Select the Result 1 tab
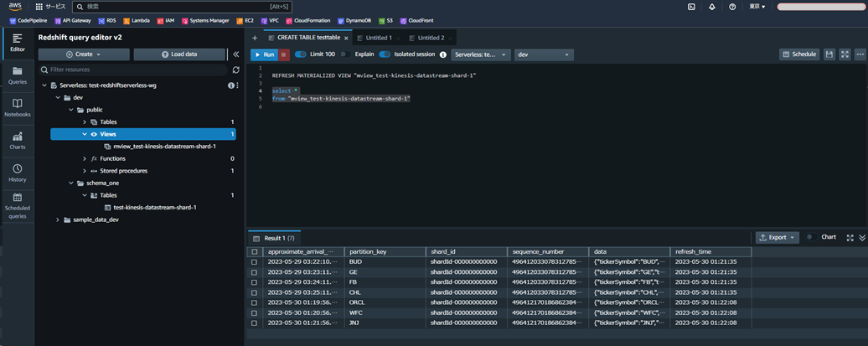The width and height of the screenshot is (868, 346). coord(275,238)
